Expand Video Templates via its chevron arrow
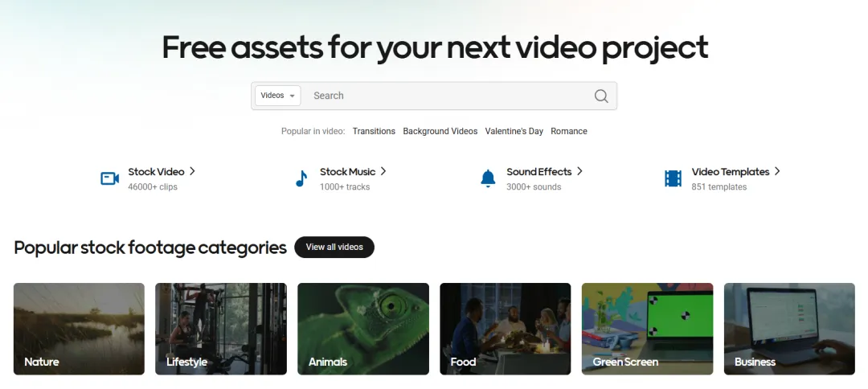This screenshot has width=868, height=389. coord(777,171)
